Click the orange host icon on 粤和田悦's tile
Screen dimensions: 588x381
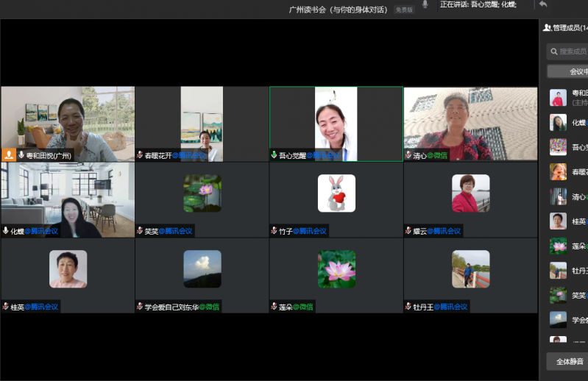coord(9,155)
